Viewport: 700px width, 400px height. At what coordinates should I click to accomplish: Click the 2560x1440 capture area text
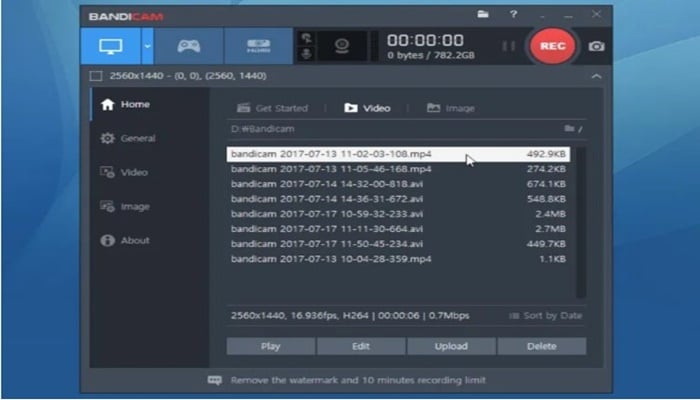pyautogui.click(x=188, y=76)
